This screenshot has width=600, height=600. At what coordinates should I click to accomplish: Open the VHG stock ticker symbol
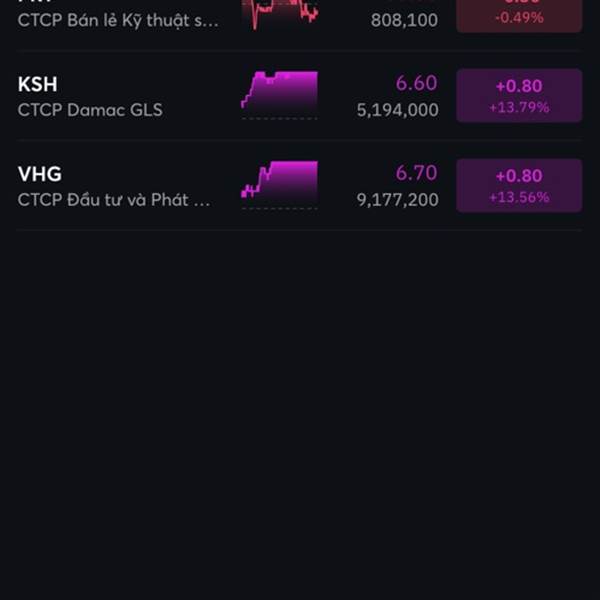(x=39, y=174)
